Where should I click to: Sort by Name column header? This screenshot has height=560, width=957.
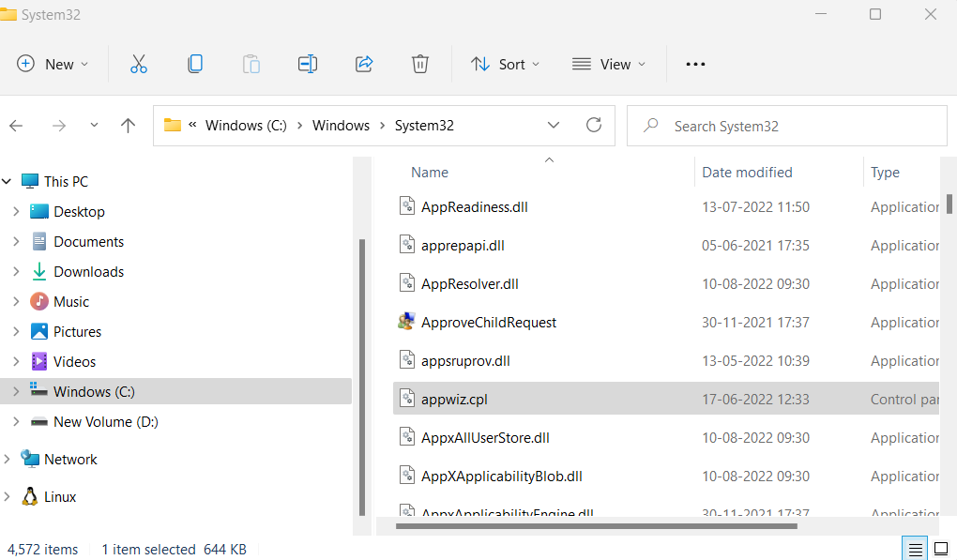coord(430,173)
